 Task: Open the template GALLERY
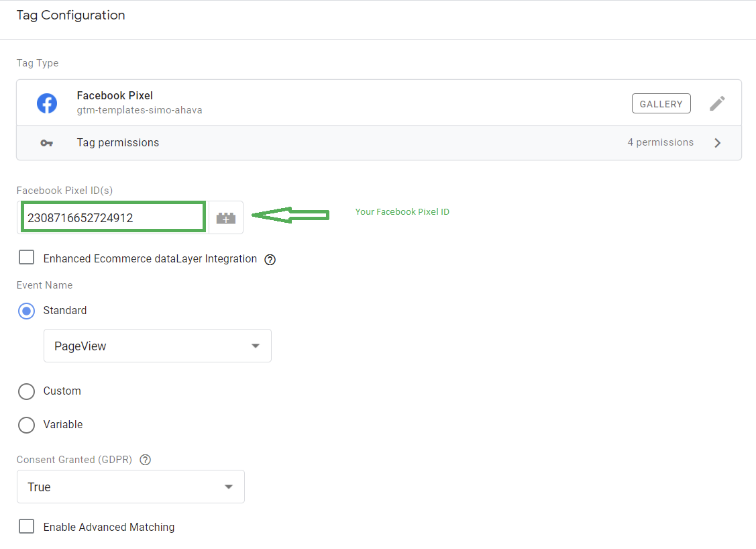coord(661,104)
